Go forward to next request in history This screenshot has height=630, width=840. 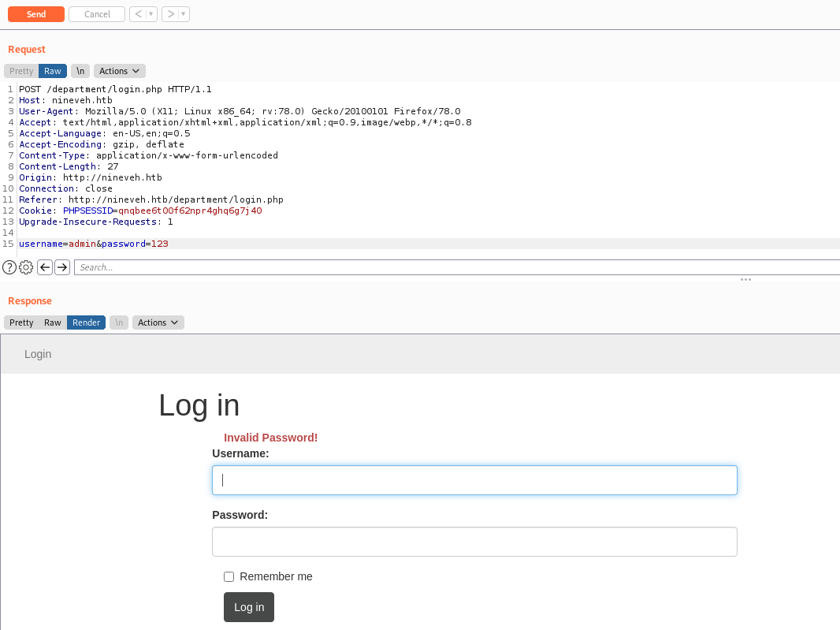tap(170, 14)
